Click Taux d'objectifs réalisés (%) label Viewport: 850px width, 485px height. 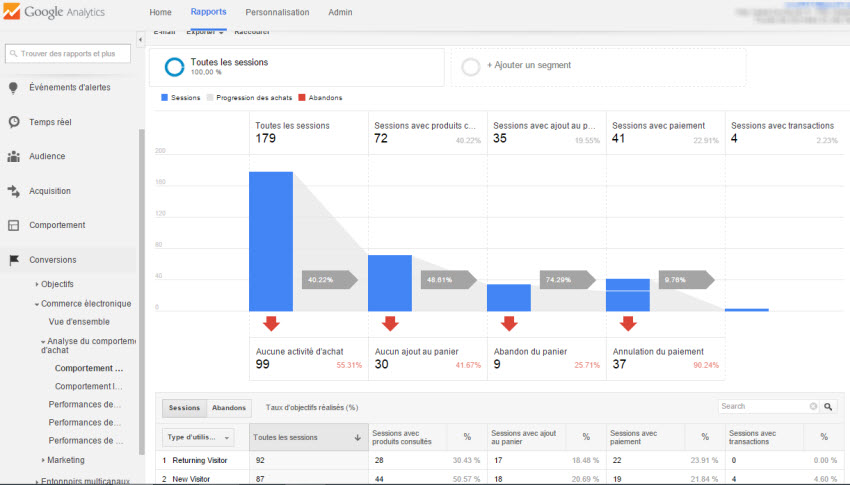click(x=312, y=408)
